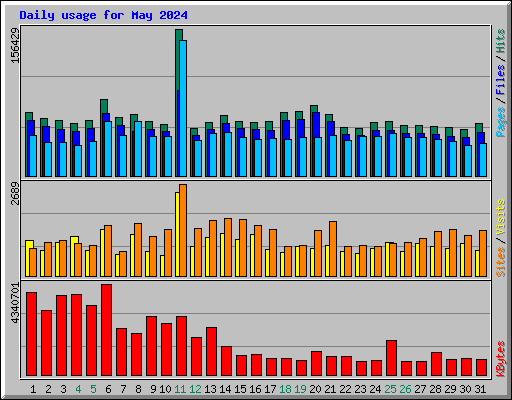
Task: Click day label 10 on the axis
Action: coord(165,389)
